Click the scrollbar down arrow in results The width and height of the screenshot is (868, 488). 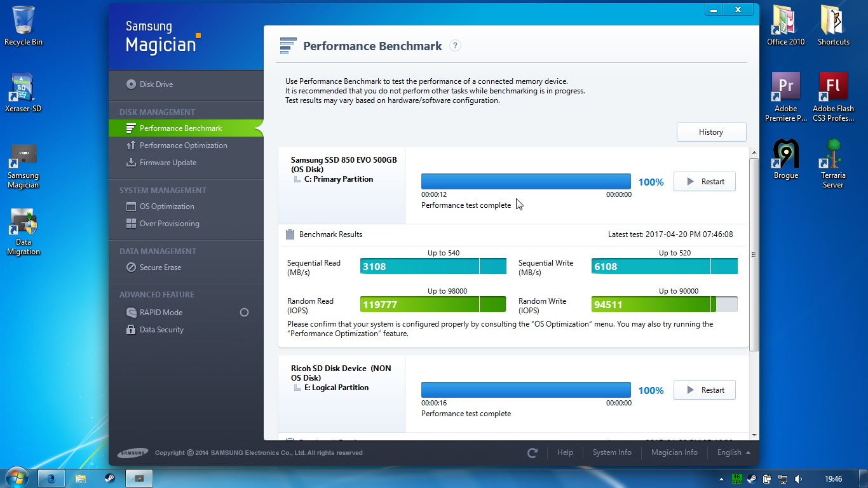(x=754, y=435)
